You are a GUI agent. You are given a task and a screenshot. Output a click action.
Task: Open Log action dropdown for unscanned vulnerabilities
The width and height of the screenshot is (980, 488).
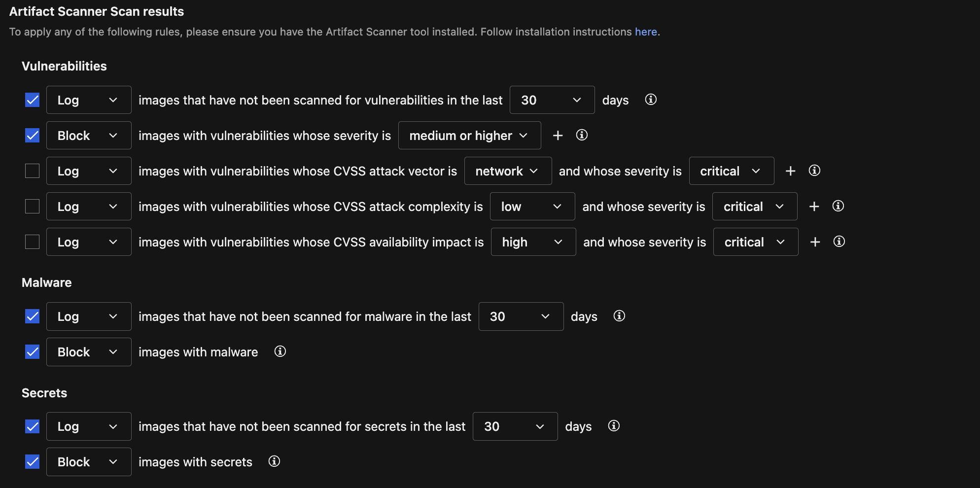89,100
